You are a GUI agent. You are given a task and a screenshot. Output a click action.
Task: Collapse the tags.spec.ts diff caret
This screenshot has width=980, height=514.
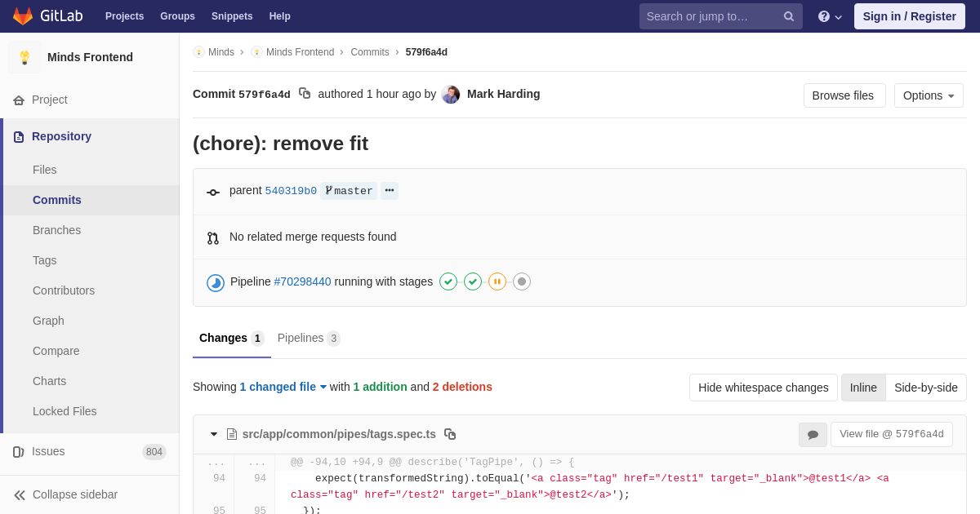tap(214, 434)
